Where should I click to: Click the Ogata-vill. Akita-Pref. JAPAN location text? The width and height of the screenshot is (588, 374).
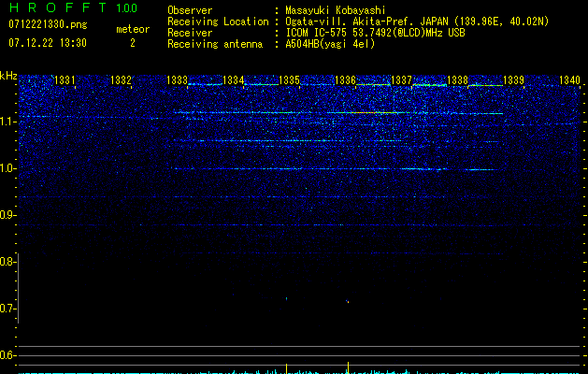click(x=417, y=22)
